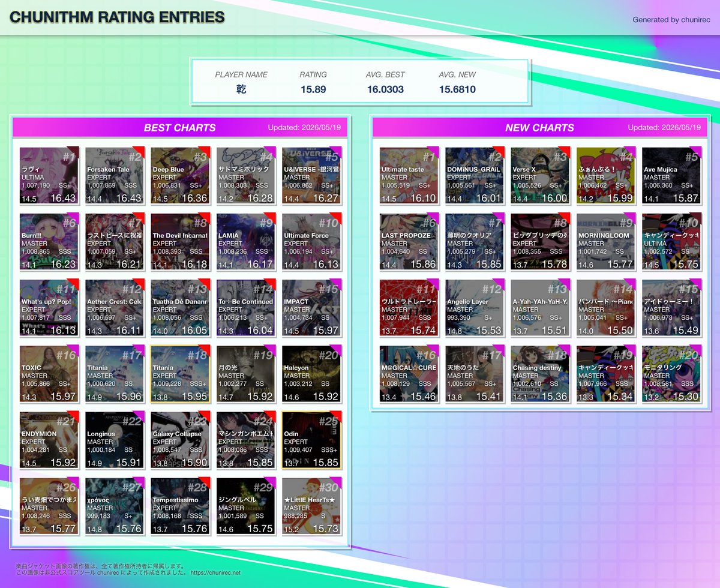This screenshot has width=720, height=588.
Task: Click the player name 乾
Action: point(241,89)
